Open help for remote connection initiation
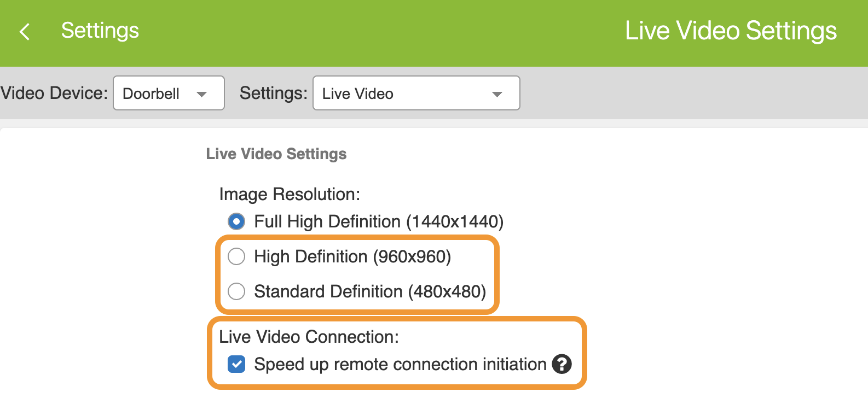868x410 pixels. pos(562,364)
